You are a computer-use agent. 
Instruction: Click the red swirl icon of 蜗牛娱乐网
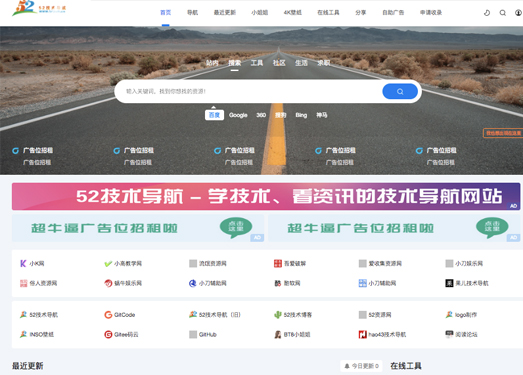[x=108, y=283]
